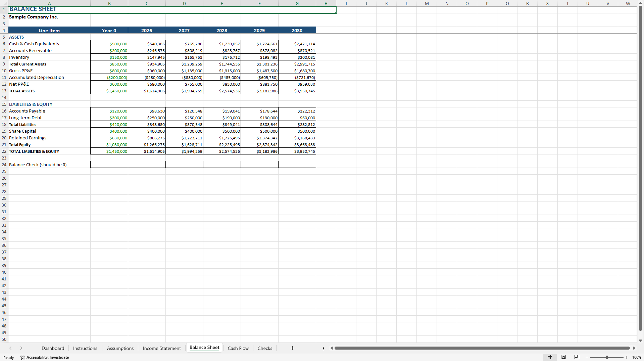
Task: Select 2030 cash value $2,421,114
Action: click(x=297, y=44)
